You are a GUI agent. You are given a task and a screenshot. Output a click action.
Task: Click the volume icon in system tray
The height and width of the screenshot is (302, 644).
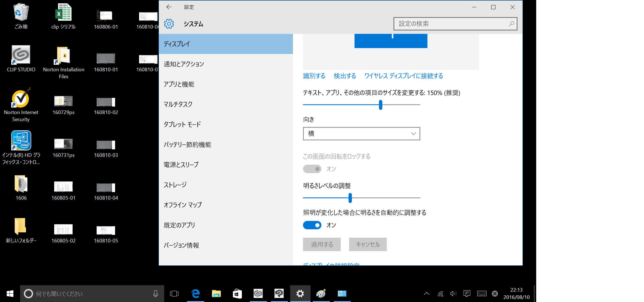tap(453, 294)
